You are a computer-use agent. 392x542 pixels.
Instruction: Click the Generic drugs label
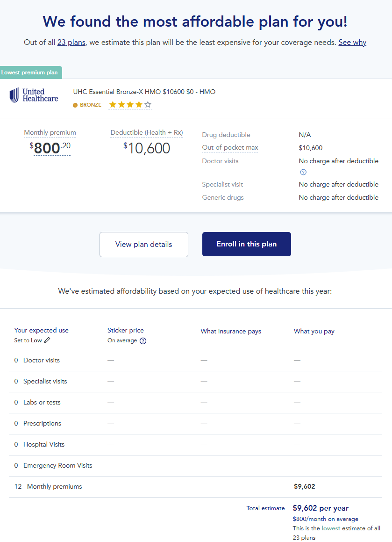coord(223,198)
